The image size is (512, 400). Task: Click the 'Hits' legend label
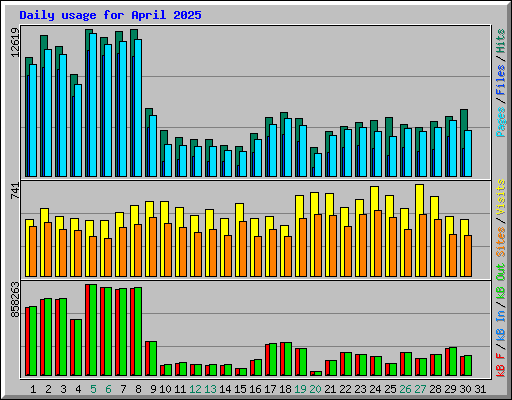[x=500, y=41]
